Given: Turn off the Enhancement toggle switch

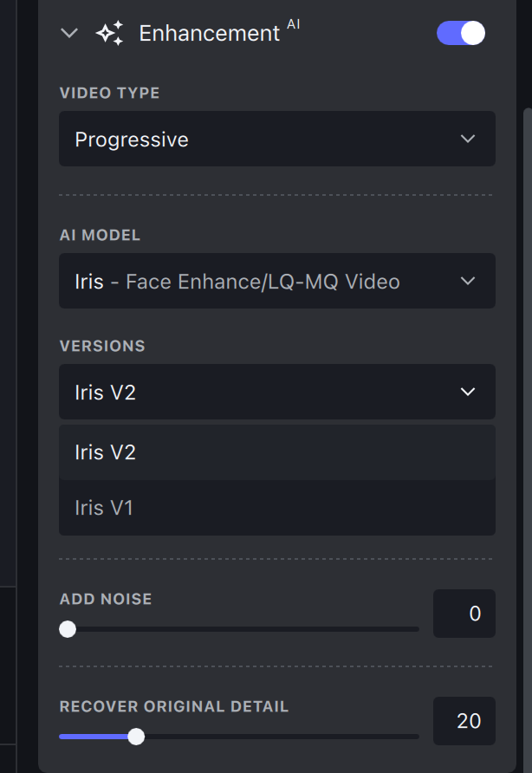Looking at the screenshot, I should pyautogui.click(x=461, y=34).
